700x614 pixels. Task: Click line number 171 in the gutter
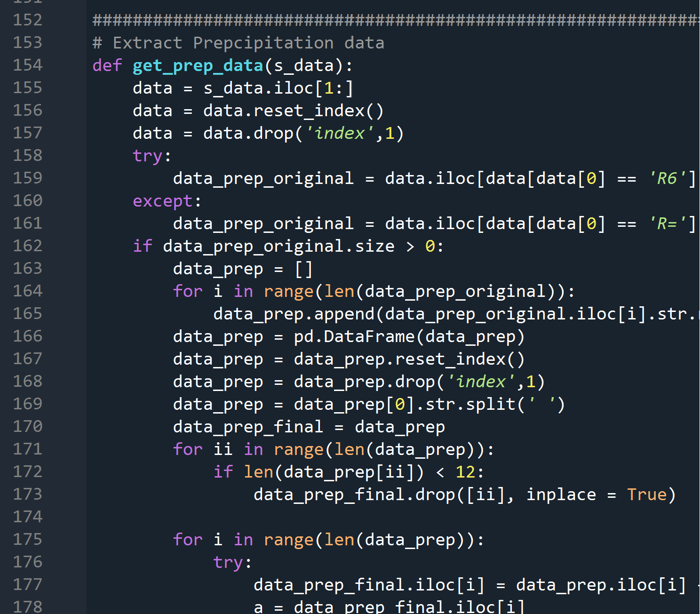28,449
